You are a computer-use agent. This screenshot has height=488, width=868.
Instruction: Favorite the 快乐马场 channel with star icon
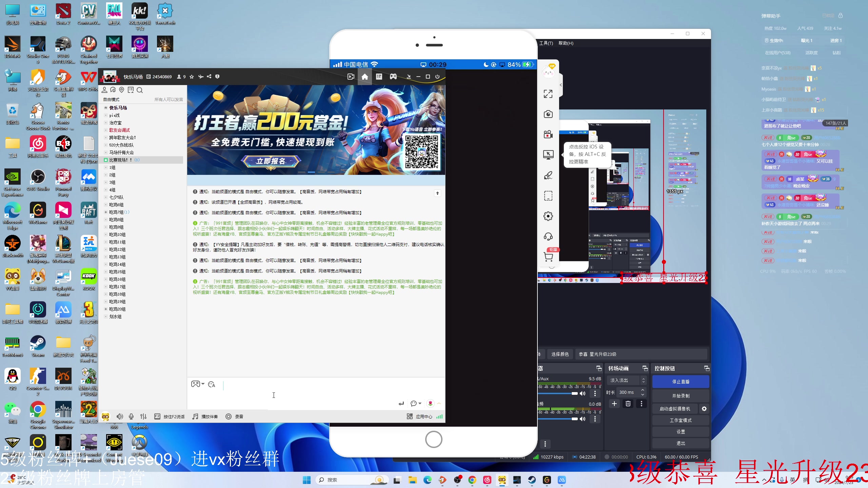click(x=192, y=77)
